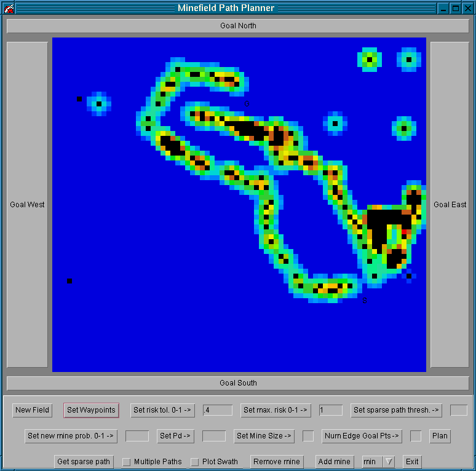Screen dimensions: 476x471
Task: Focus the Pd value input field
Action: [x=214, y=436]
